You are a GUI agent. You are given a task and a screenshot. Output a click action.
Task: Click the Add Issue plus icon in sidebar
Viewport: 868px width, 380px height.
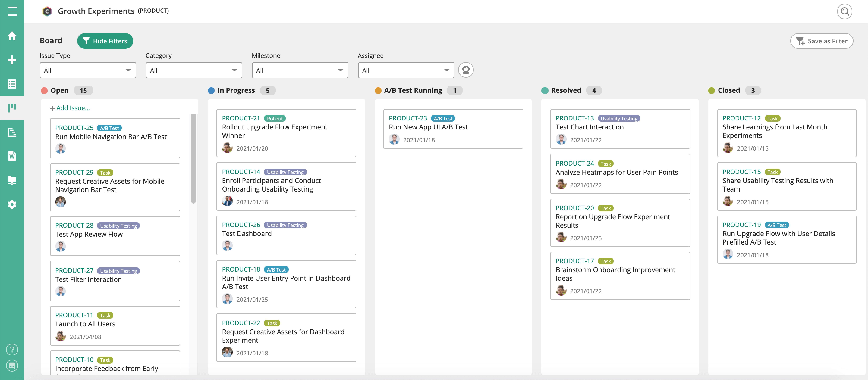tap(12, 60)
